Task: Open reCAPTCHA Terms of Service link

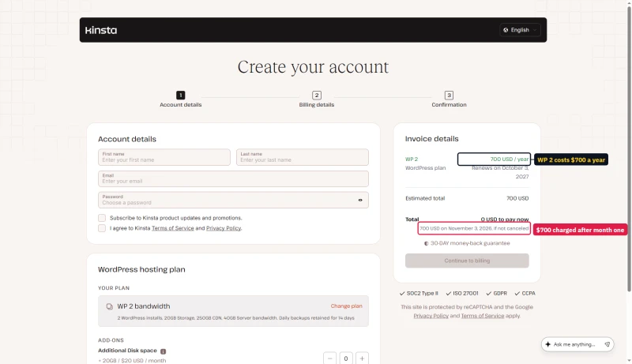Action: [483, 316]
